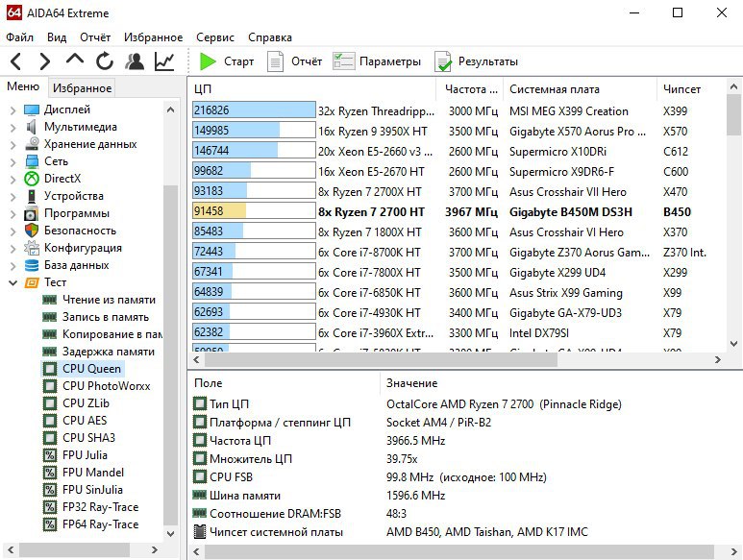Expand the Мультимедиа tree node
This screenshot has width=743, height=560.
click(12, 128)
